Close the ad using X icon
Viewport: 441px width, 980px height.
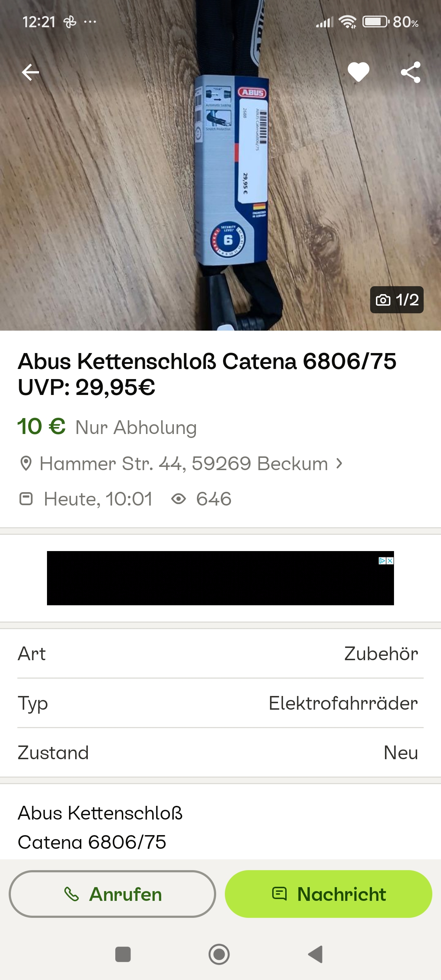[x=390, y=561]
